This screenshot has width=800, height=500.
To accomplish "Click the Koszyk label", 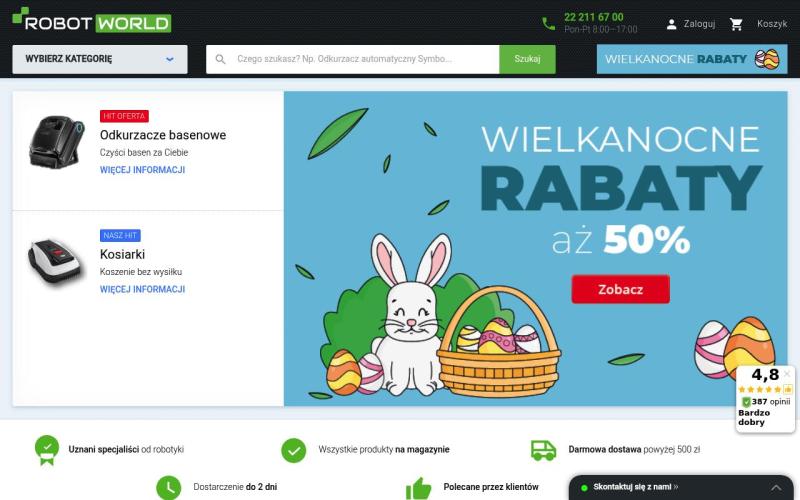I will (x=772, y=24).
